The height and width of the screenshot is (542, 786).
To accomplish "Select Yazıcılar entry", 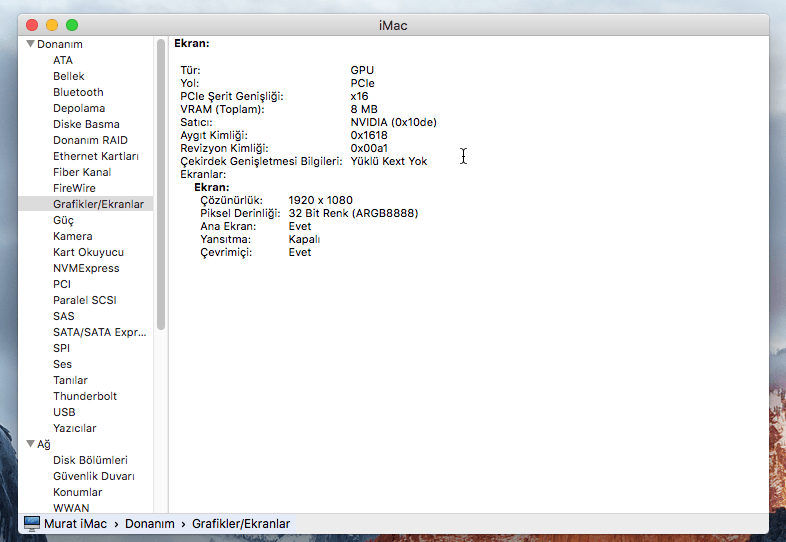I will 75,428.
